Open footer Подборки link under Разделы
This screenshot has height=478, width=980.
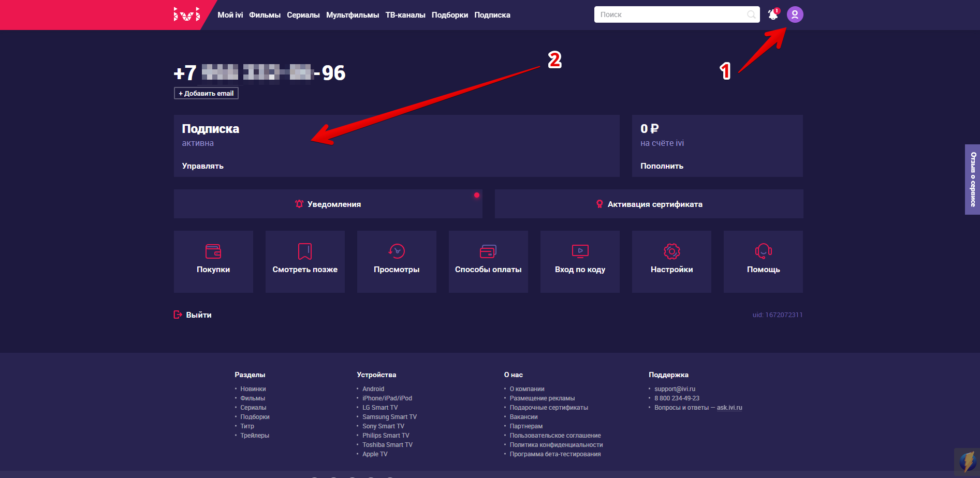point(255,417)
